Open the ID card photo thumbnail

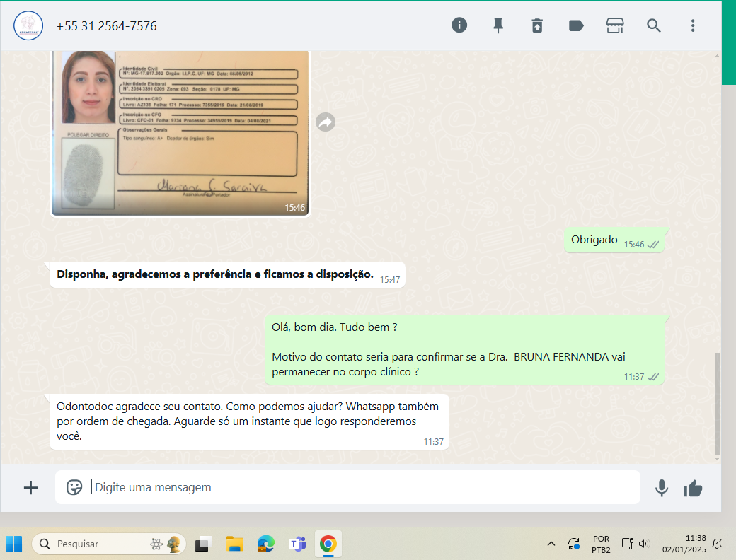coord(180,133)
